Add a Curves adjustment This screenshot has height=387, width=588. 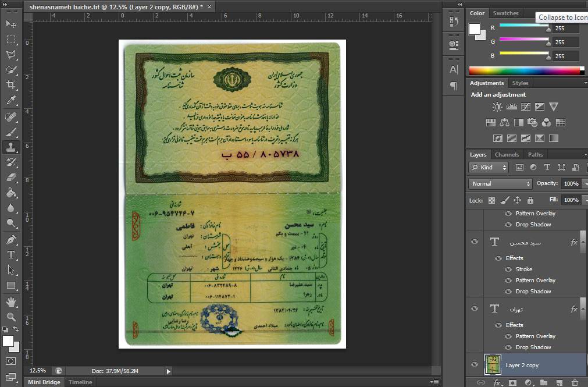pos(526,107)
